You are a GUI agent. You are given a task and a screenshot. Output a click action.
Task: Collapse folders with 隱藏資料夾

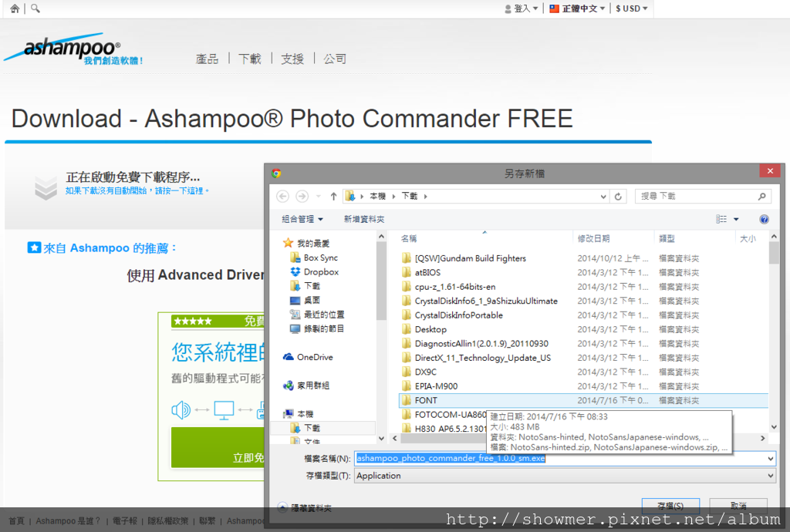[x=306, y=508]
